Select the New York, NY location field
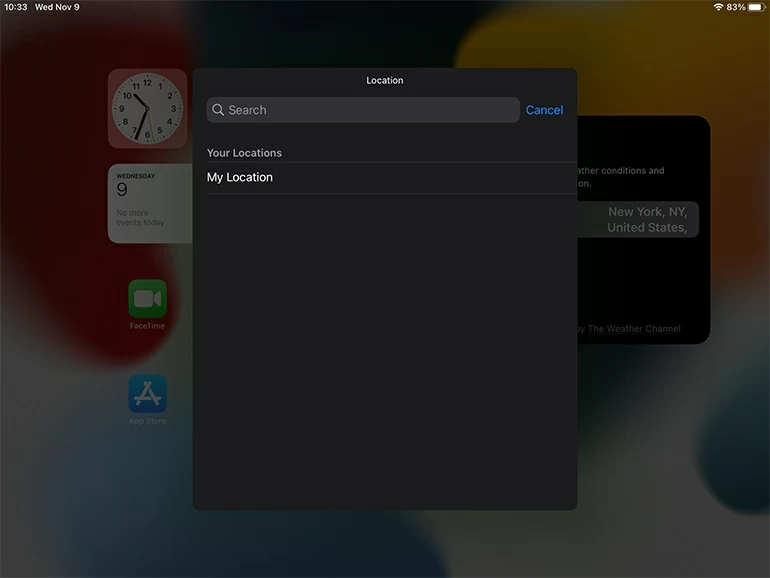Image resolution: width=770 pixels, height=578 pixels. coord(640,219)
